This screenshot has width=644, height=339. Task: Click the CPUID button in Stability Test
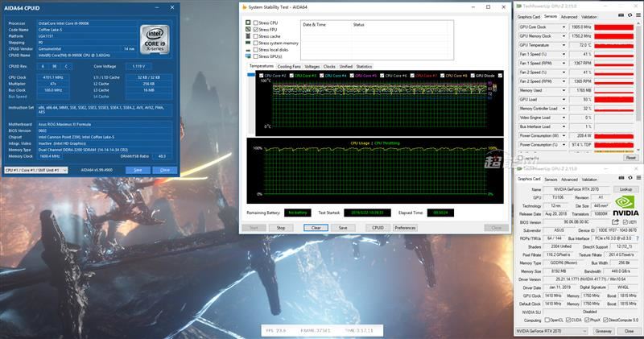click(x=378, y=228)
